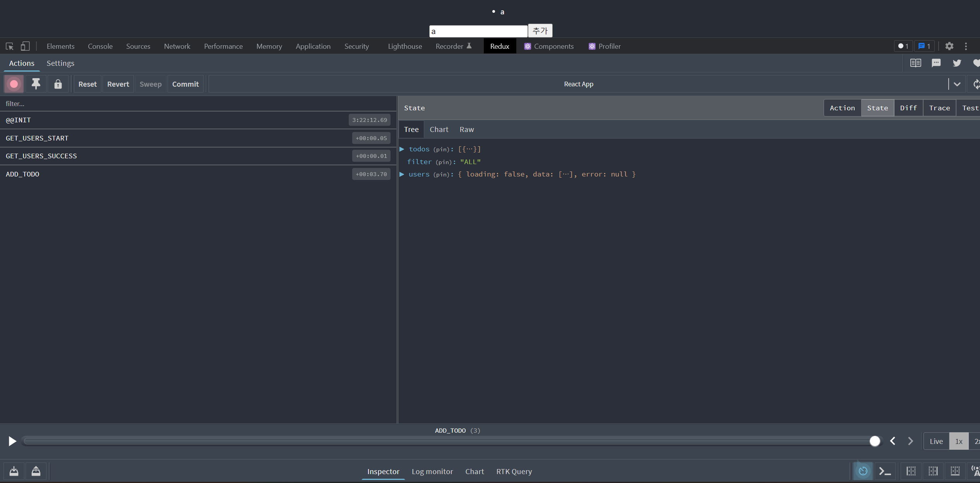Click the Commit button
980x483 pixels.
[x=185, y=84]
